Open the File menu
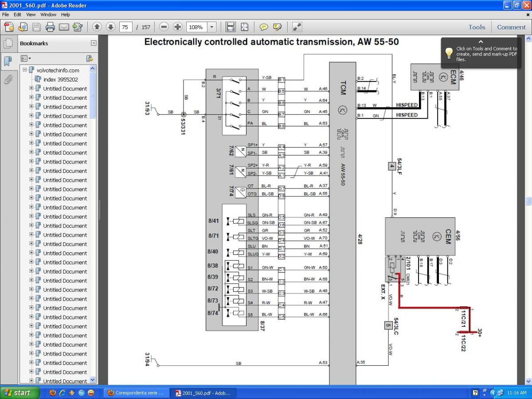532x399 pixels. 5,15
